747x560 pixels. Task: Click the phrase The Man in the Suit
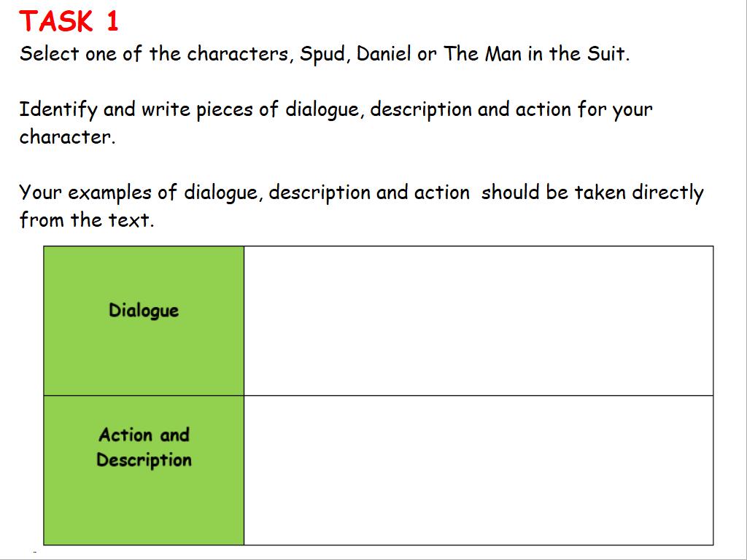tap(535, 55)
